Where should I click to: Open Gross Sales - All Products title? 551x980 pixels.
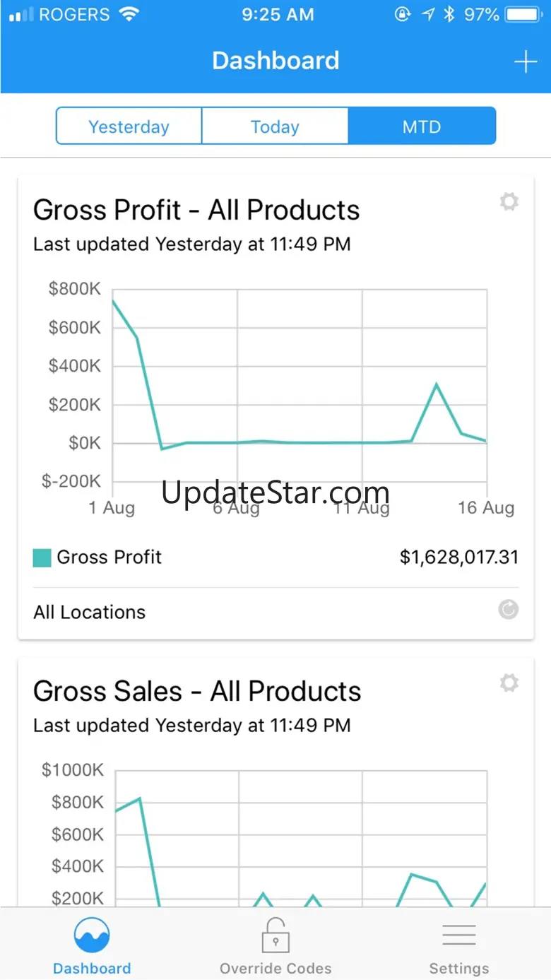[x=197, y=691]
